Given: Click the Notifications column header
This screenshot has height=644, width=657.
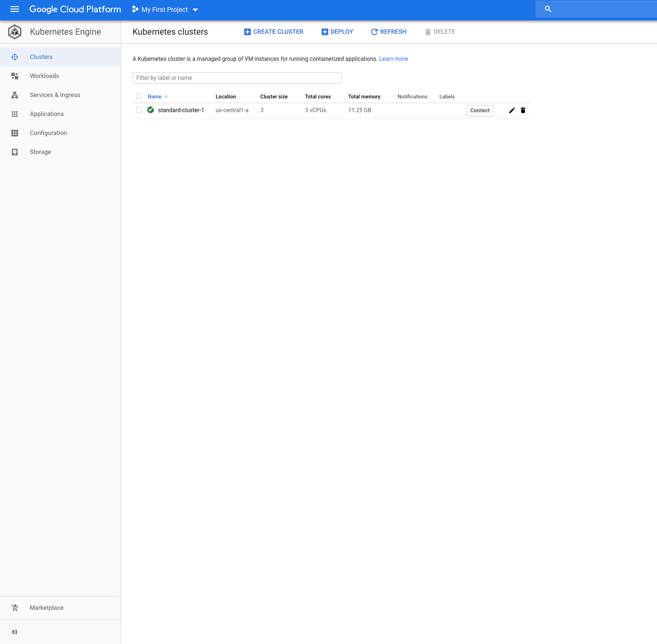Looking at the screenshot, I should tap(412, 96).
